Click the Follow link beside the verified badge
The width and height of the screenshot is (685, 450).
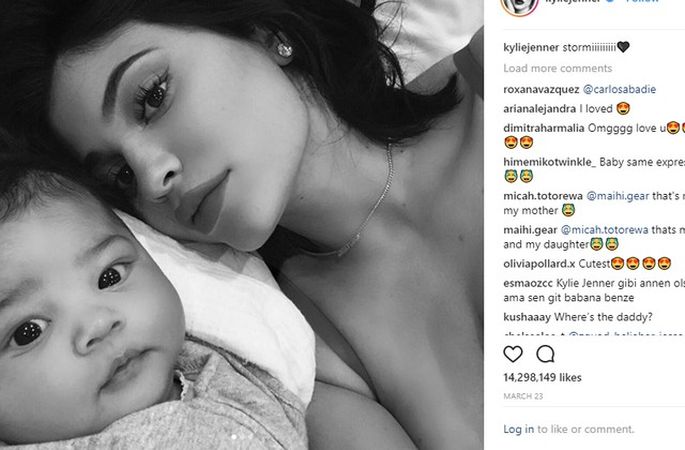(642, 1)
